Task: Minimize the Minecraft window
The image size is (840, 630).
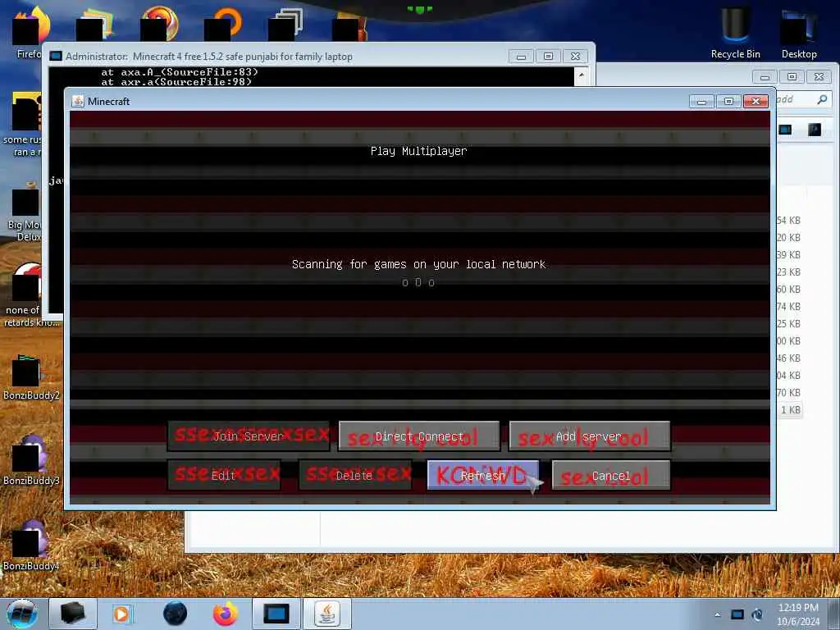Action: 701,101
